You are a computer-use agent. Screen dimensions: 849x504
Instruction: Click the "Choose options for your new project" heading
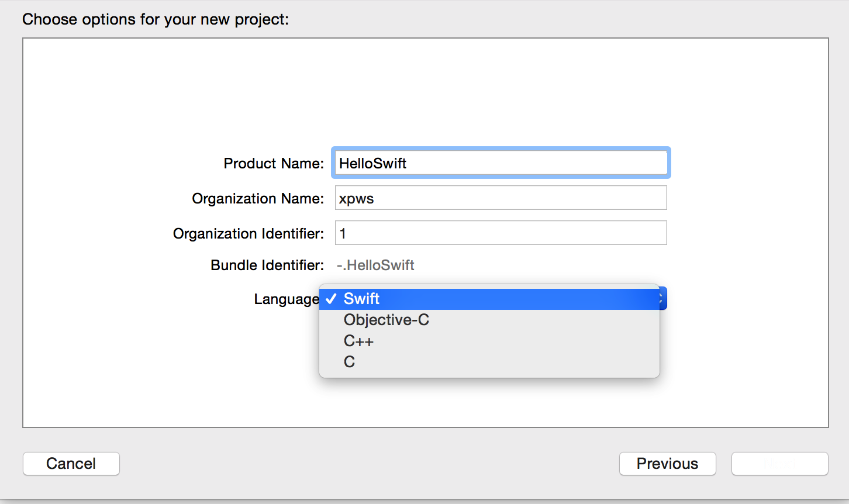(156, 19)
